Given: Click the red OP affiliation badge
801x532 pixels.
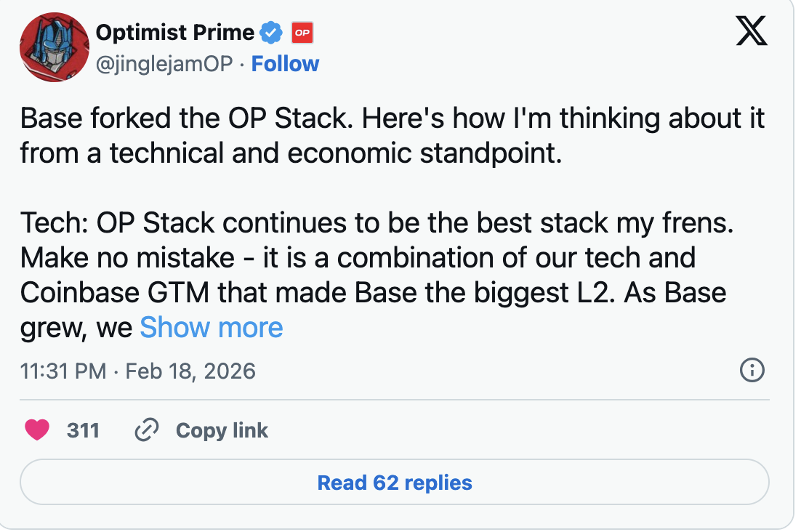Looking at the screenshot, I should [x=302, y=33].
